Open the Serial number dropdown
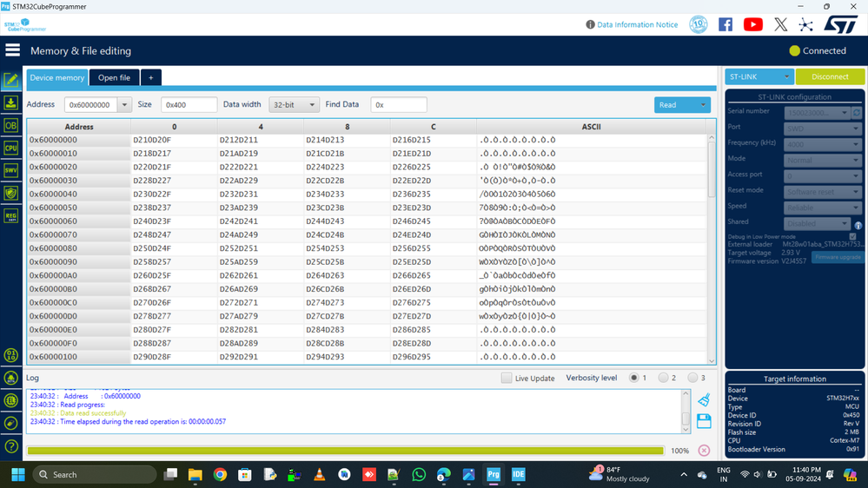This screenshot has height=488, width=868. point(817,112)
